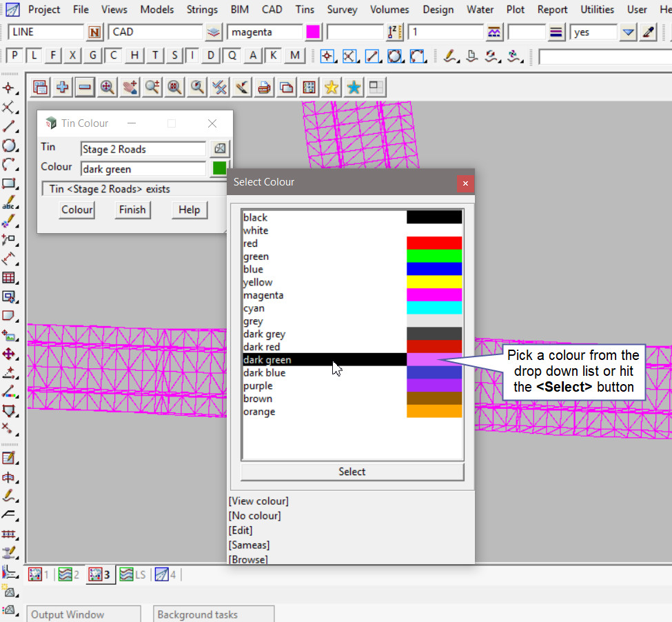Open the model layers picker beside CAD field
Viewport: 672px width, 622px height.
[x=214, y=32]
